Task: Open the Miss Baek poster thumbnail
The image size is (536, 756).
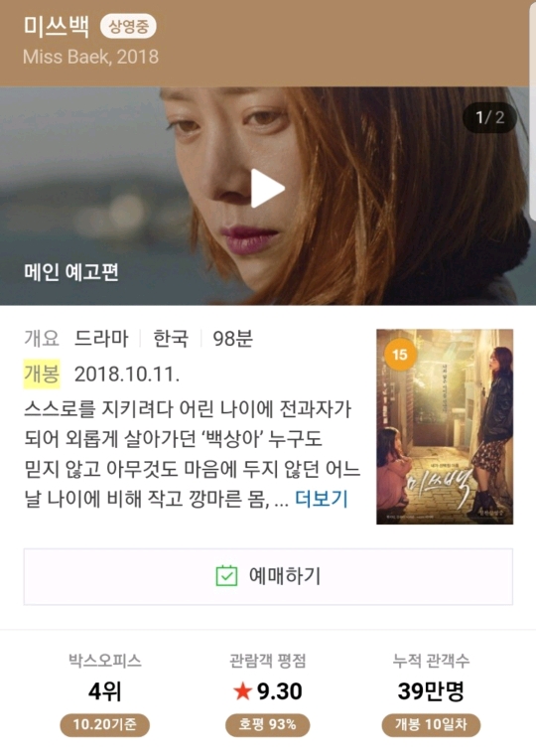Action: coord(445,427)
